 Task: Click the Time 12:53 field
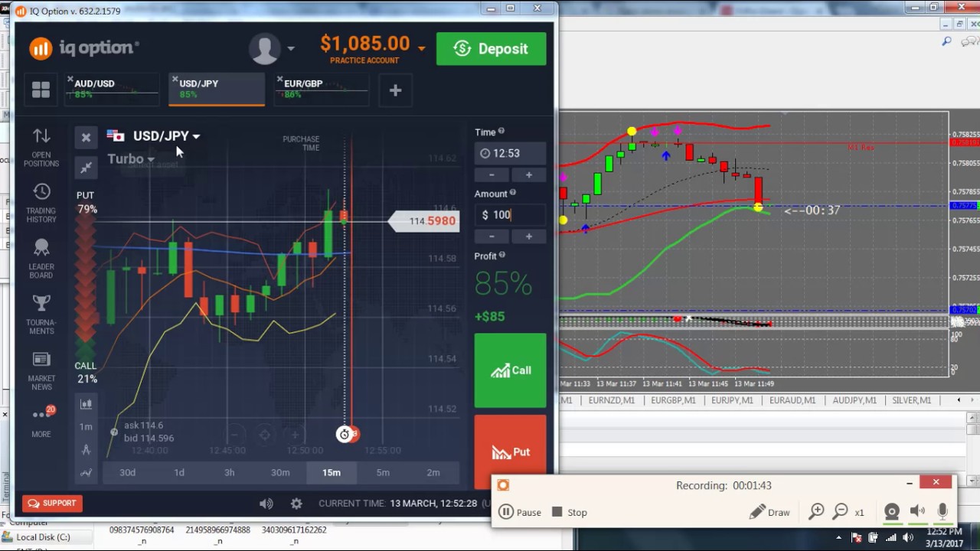click(x=511, y=153)
